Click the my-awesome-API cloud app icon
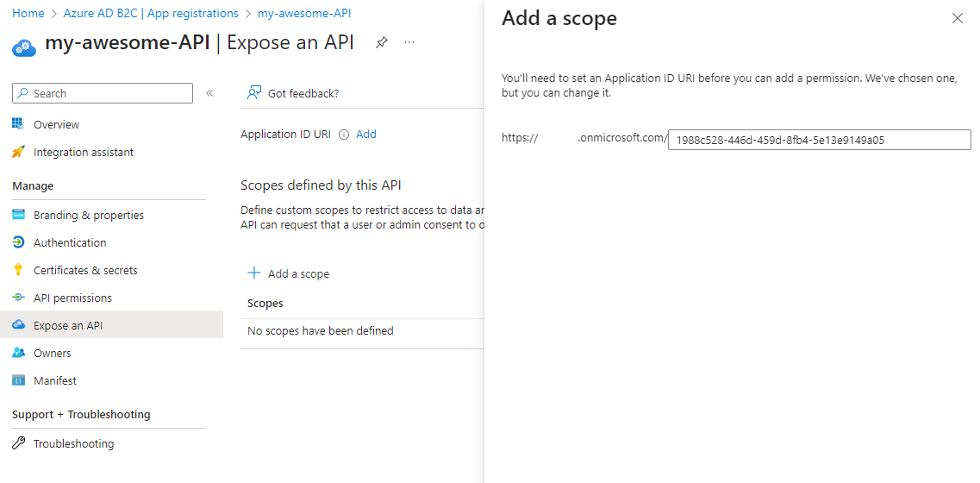 [x=24, y=47]
